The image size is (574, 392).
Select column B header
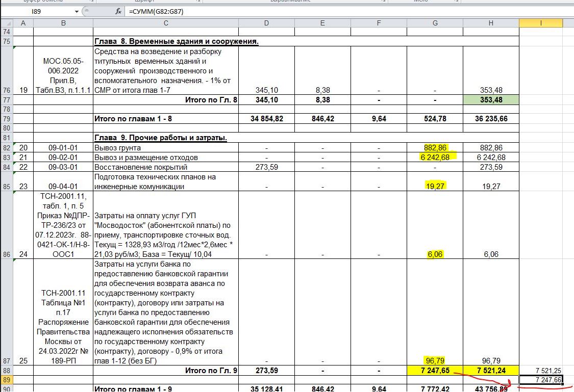click(63, 23)
